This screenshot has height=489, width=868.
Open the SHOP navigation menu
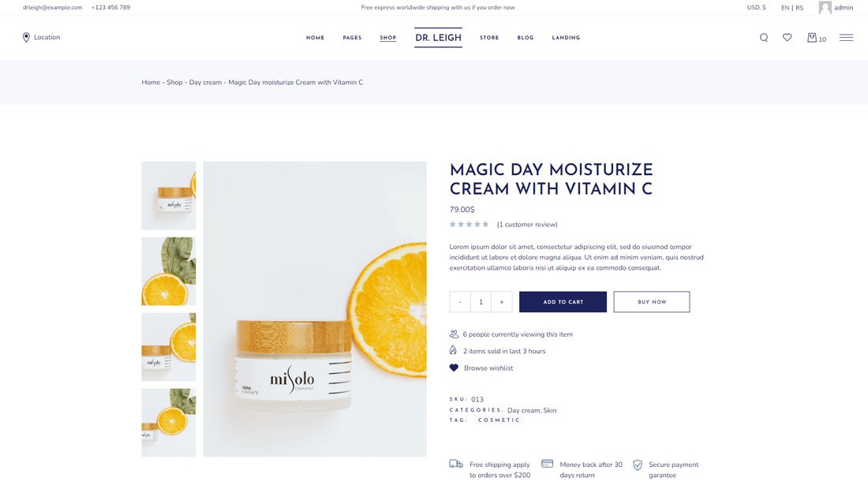[388, 38]
